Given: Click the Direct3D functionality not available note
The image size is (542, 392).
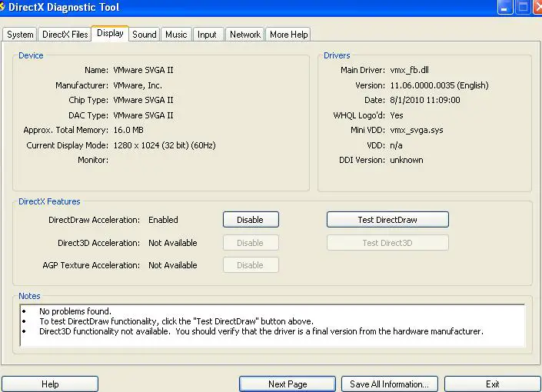Looking at the screenshot, I should (261, 331).
